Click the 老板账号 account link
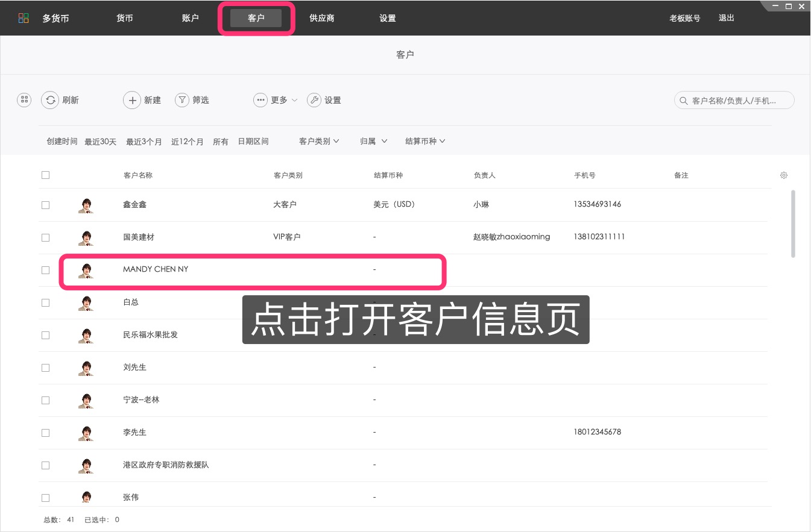811x532 pixels. tap(685, 18)
